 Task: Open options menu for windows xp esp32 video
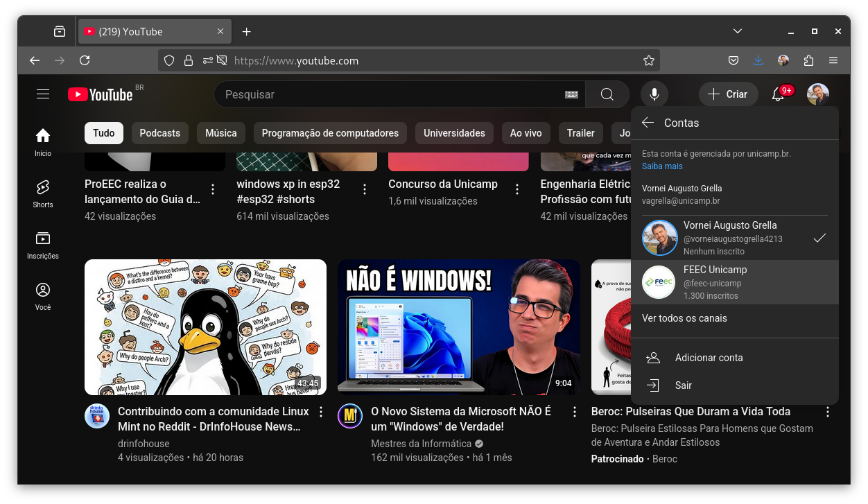[365, 189]
